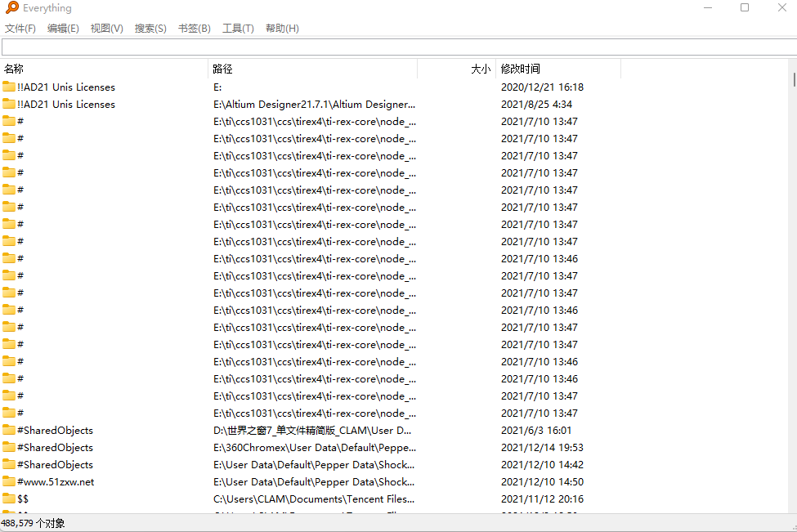The image size is (797, 532).
Task: Click path D:\世界之窗7_单文件精简版_CLAM
Action: (x=312, y=431)
